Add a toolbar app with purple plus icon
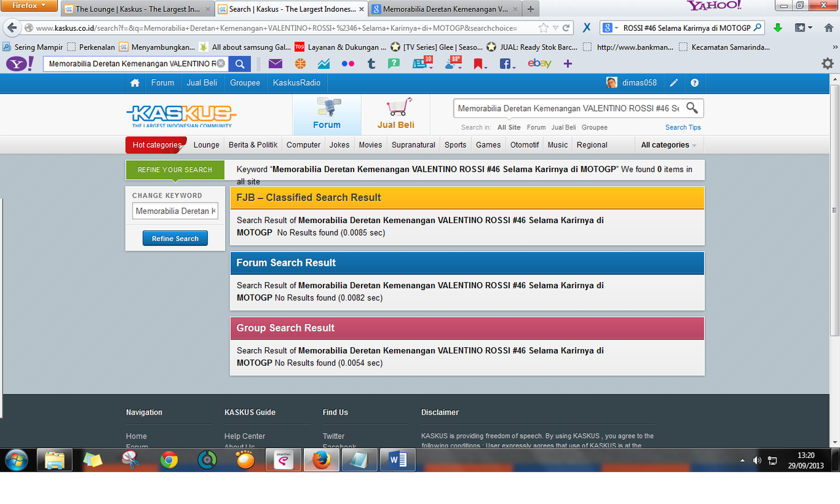This screenshot has height=504, width=840. [x=568, y=64]
